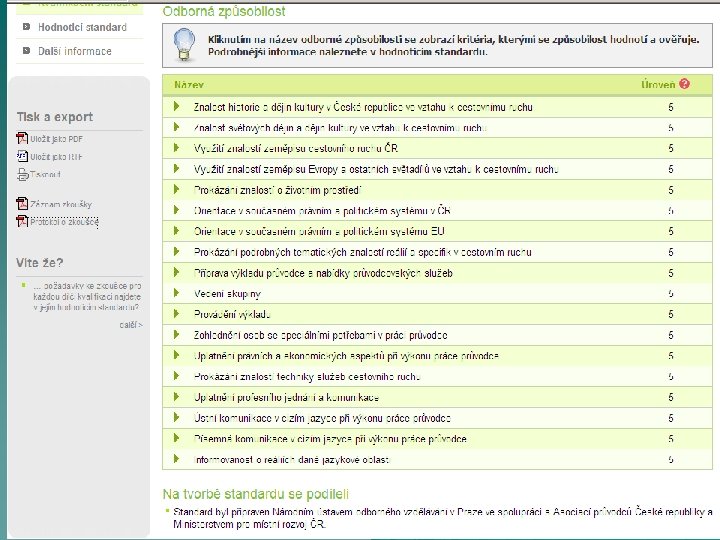Expand Prokázání podrobných tematických znalostí row

[x=177, y=252]
